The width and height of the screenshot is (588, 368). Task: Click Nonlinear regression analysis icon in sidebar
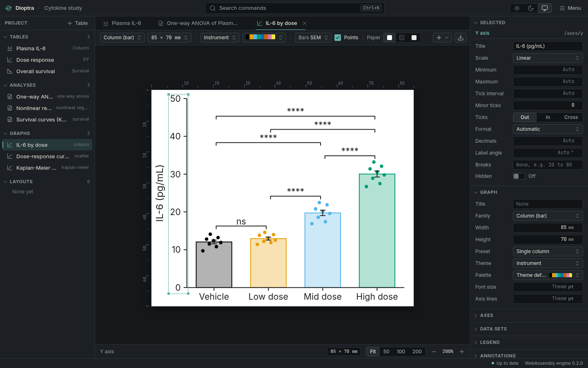pos(10,108)
